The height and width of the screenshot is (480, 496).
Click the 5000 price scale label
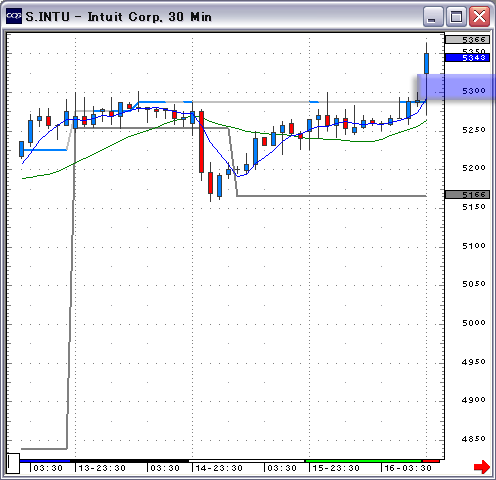coord(473,323)
